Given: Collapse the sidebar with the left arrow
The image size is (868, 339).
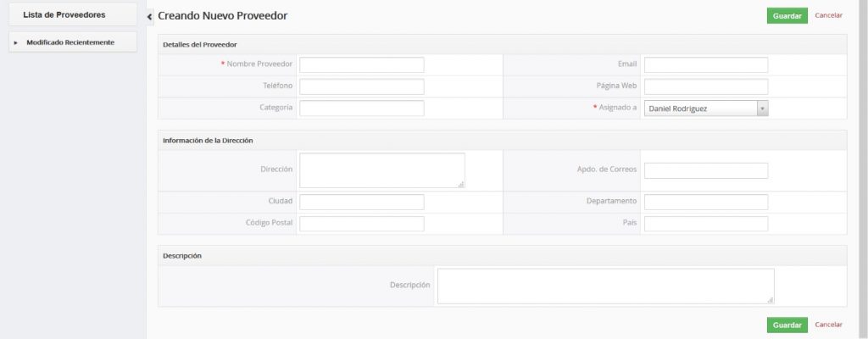Looking at the screenshot, I should pyautogui.click(x=150, y=16).
